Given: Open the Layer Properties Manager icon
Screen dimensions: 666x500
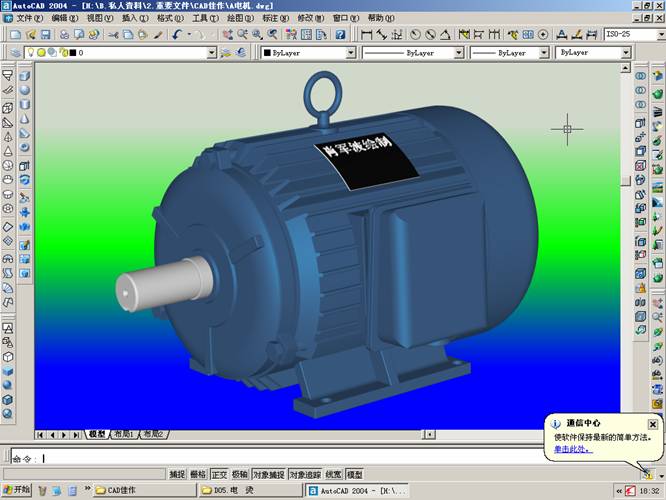Looking at the screenshot, I should (x=16, y=53).
